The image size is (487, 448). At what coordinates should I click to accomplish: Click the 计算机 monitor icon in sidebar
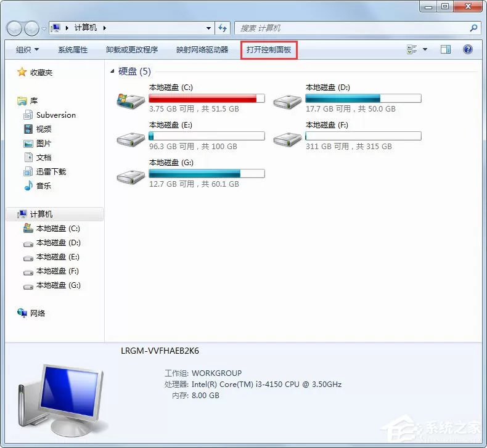22,214
